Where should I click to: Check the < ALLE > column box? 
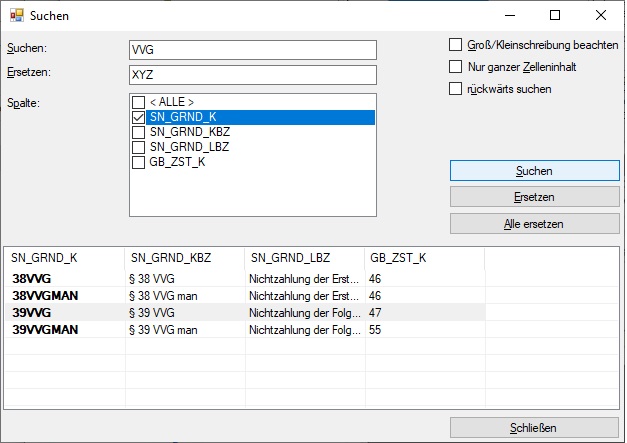(x=139, y=102)
